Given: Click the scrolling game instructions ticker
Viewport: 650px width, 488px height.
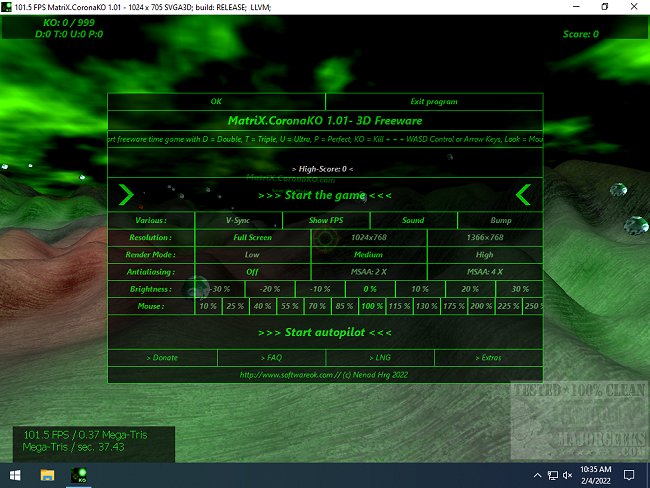Looking at the screenshot, I should tap(325, 139).
